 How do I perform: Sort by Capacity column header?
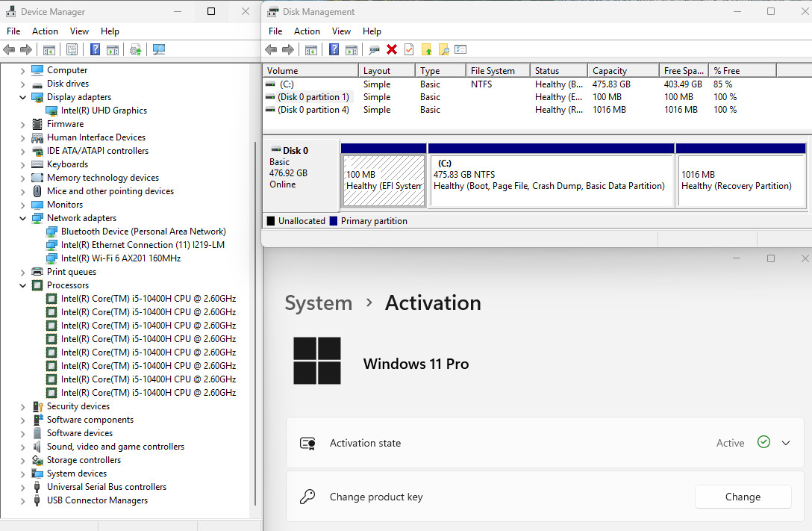[623, 70]
